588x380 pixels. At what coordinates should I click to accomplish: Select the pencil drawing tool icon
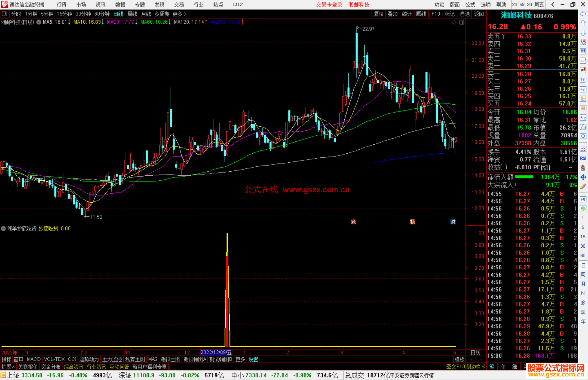point(583,187)
